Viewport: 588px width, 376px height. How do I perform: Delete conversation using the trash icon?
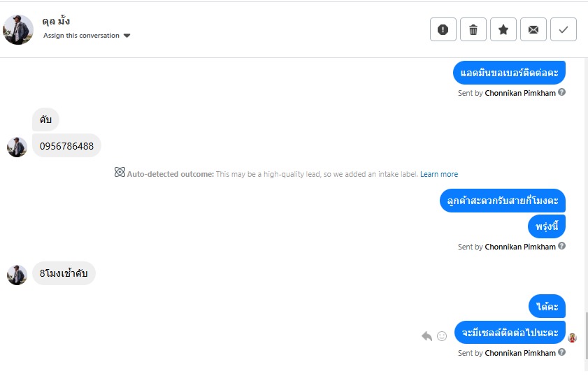point(473,29)
